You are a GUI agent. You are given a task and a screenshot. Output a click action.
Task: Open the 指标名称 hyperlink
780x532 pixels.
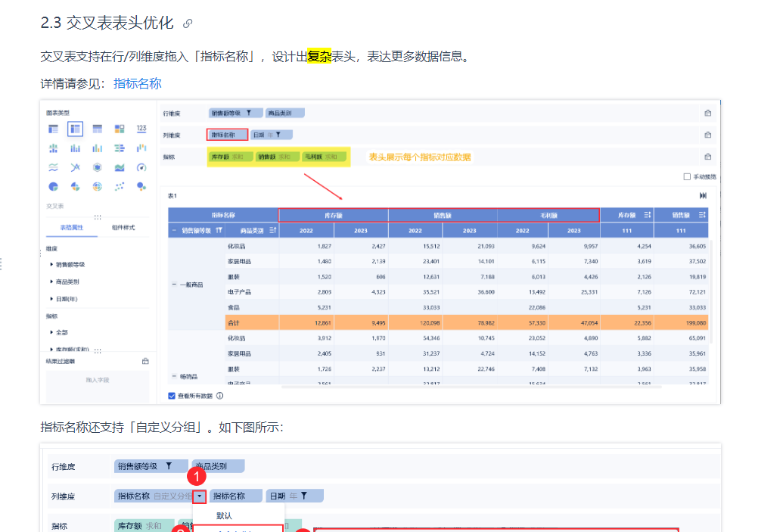(137, 83)
